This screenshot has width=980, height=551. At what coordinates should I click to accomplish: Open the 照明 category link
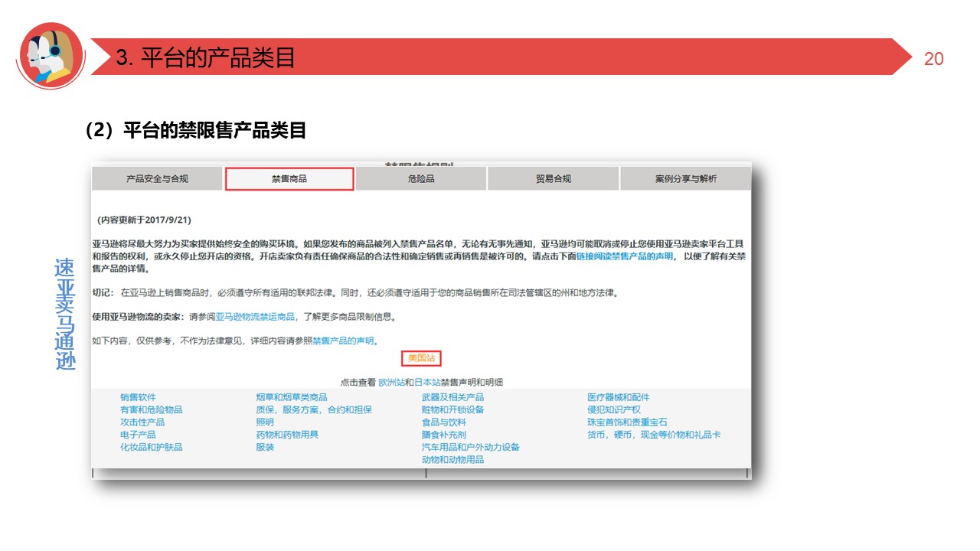click(x=265, y=422)
